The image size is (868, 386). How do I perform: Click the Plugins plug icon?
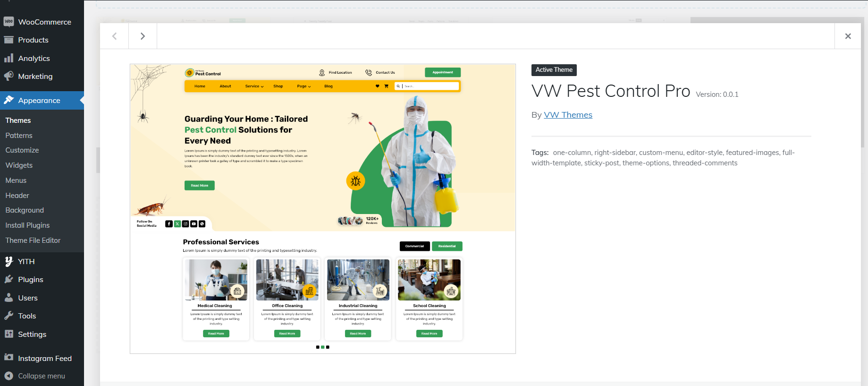8,279
